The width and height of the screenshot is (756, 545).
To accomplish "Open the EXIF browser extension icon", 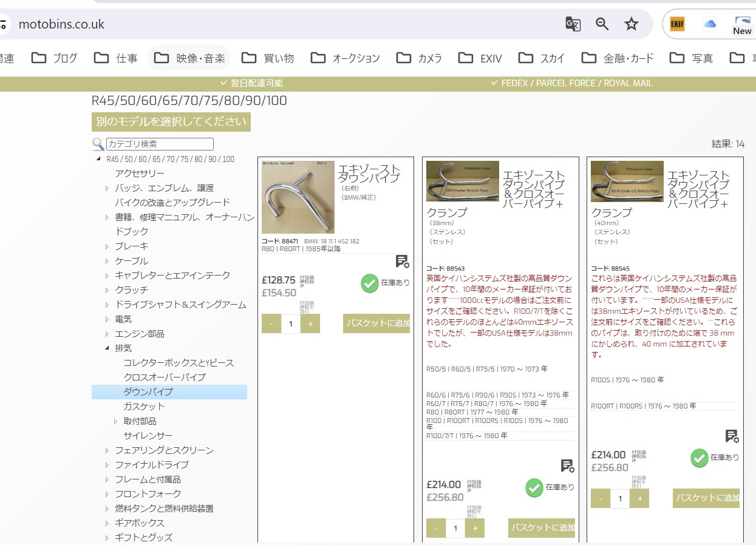I will tap(677, 24).
